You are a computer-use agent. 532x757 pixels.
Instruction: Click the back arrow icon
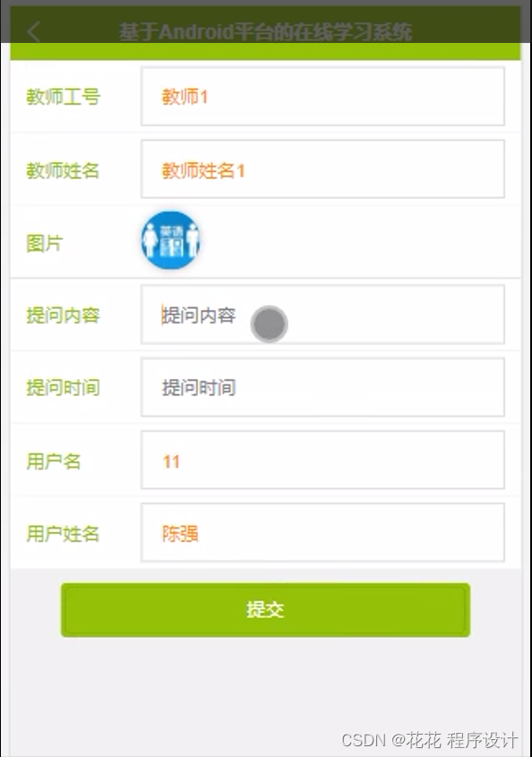pyautogui.click(x=33, y=30)
